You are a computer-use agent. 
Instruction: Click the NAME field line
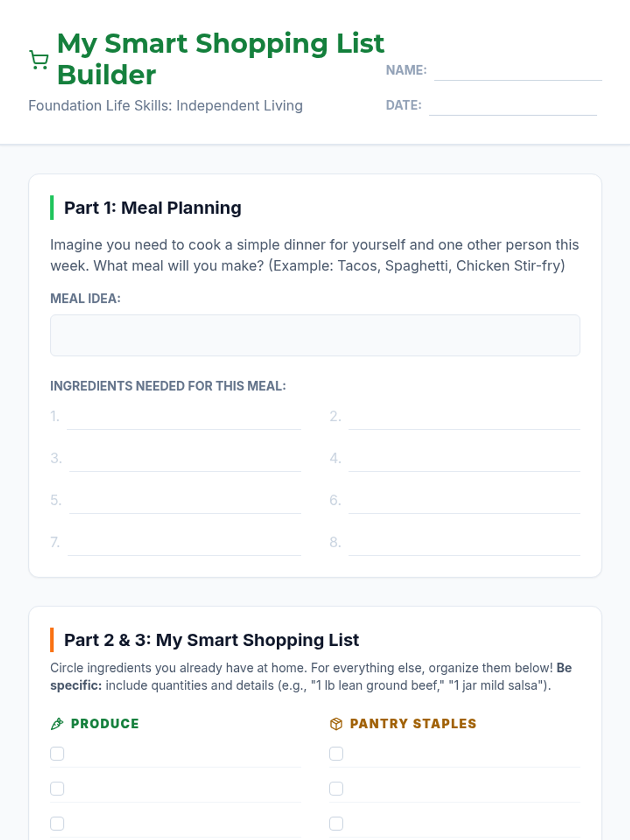click(x=518, y=71)
